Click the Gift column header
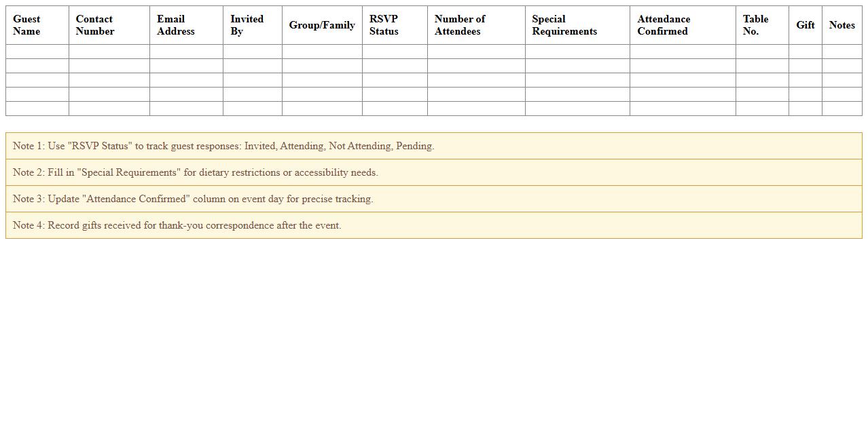The width and height of the screenshot is (868, 441). pos(806,25)
